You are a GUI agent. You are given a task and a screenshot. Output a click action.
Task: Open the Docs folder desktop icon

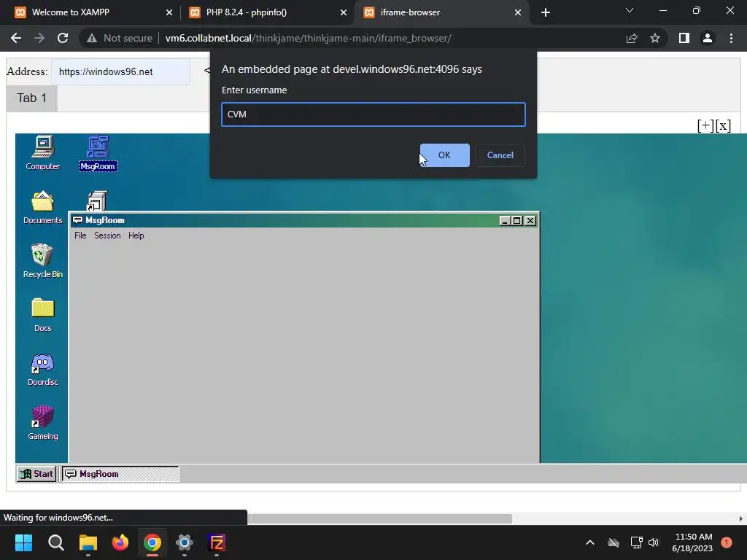tap(43, 315)
